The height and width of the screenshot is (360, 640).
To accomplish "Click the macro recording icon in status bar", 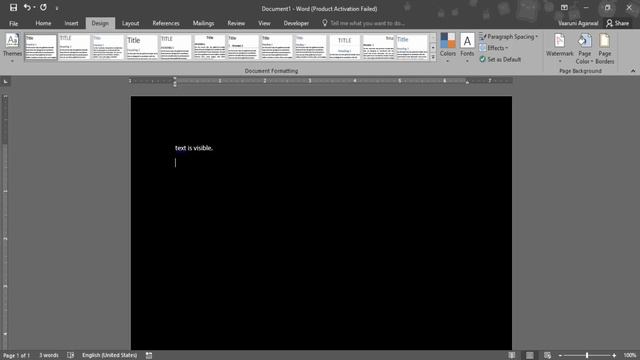I will pos(149,356).
